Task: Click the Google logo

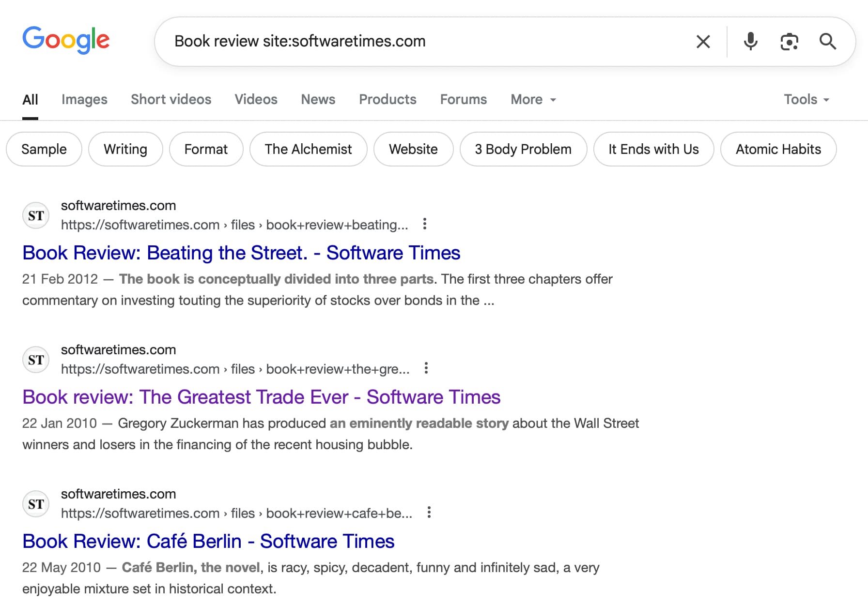Action: 66,40
